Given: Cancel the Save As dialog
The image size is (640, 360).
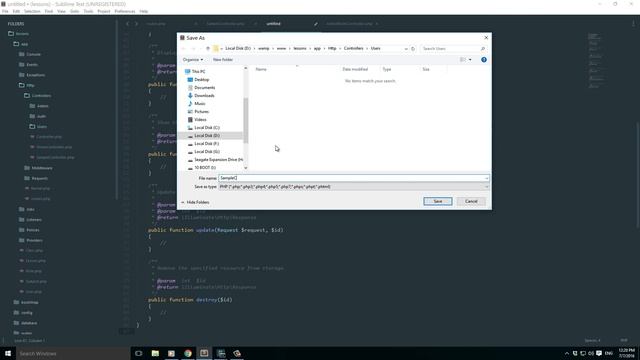Looking at the screenshot, I should pyautogui.click(x=471, y=201).
